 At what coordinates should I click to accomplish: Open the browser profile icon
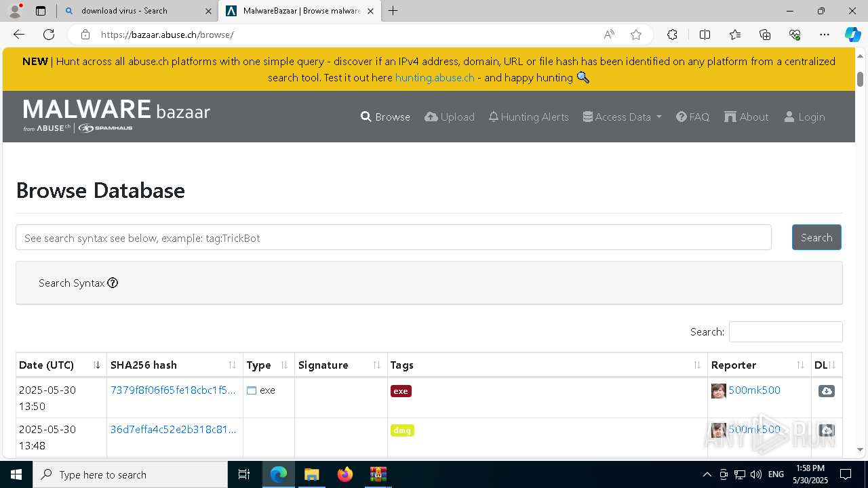coord(15,11)
